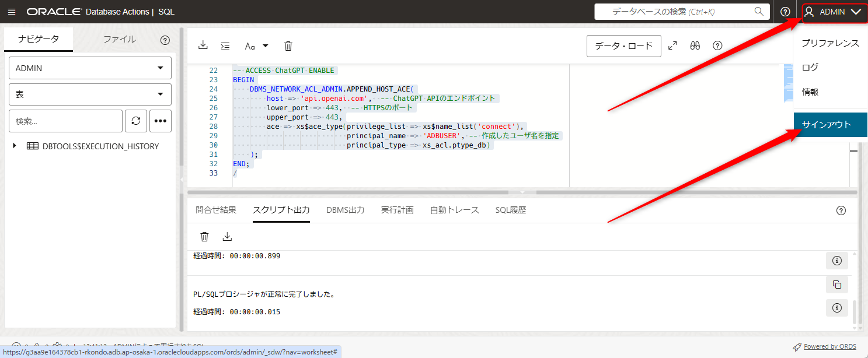This screenshot has width=868, height=358.
Task: Click line number 33 in gutter
Action: pos(213,173)
